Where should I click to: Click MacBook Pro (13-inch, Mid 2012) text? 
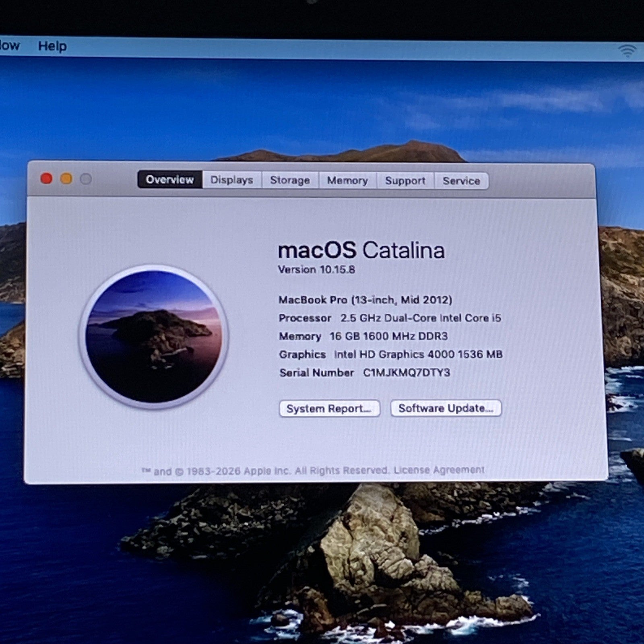pyautogui.click(x=365, y=300)
